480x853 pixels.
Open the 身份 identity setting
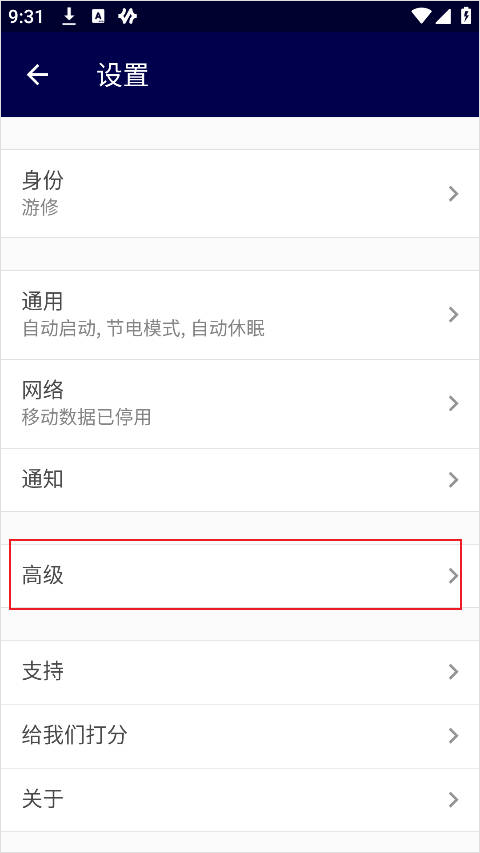[240, 194]
